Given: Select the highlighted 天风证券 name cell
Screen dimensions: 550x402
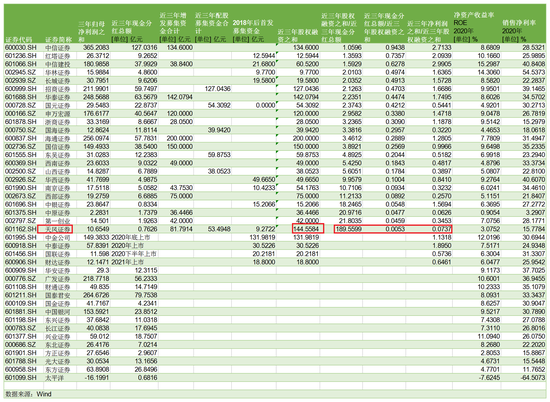Looking at the screenshot, I should pos(55,229).
